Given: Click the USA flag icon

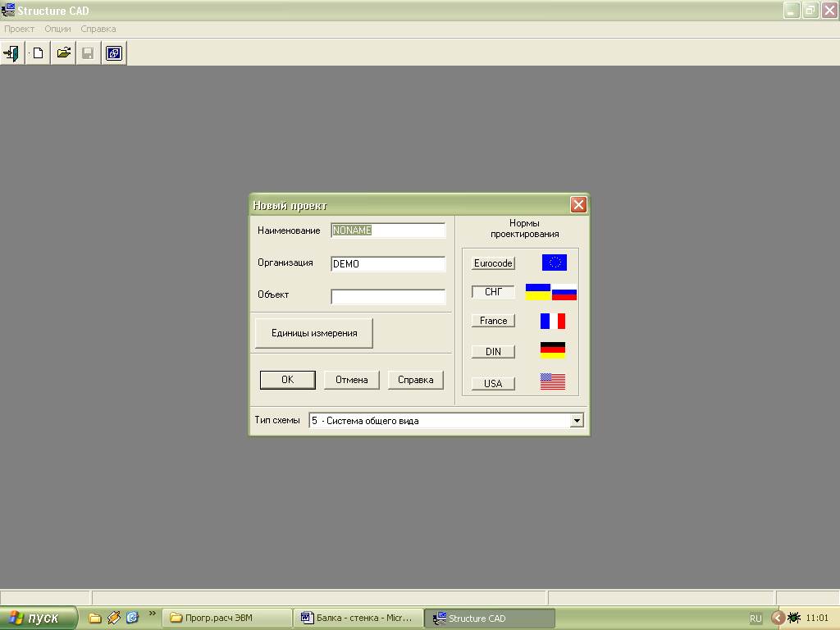Looking at the screenshot, I should [553, 381].
